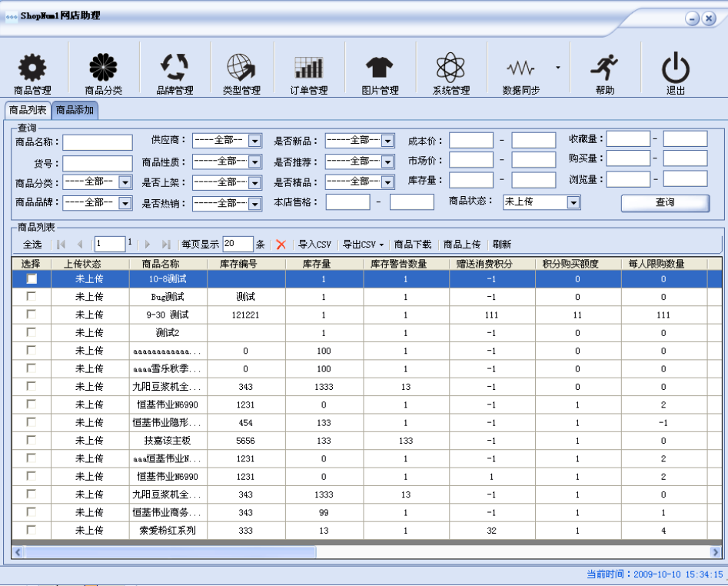The image size is (728, 586).
Task: Open 类型管理 globe icon
Action: click(241, 68)
